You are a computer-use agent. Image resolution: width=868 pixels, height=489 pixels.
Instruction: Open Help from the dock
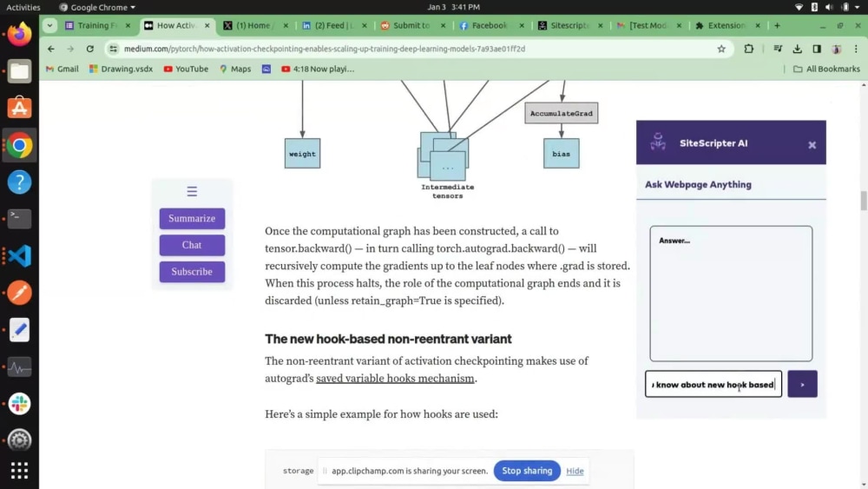coord(19,182)
